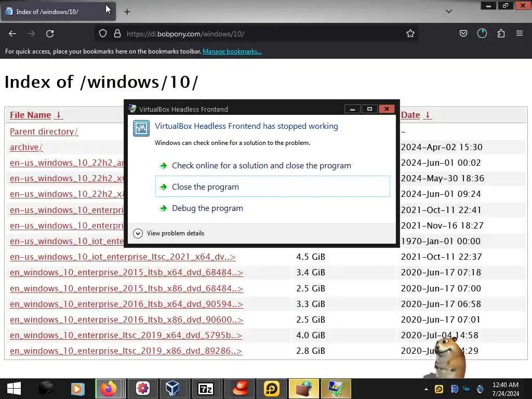Open the firewall globe taskbar icon

(x=303, y=389)
